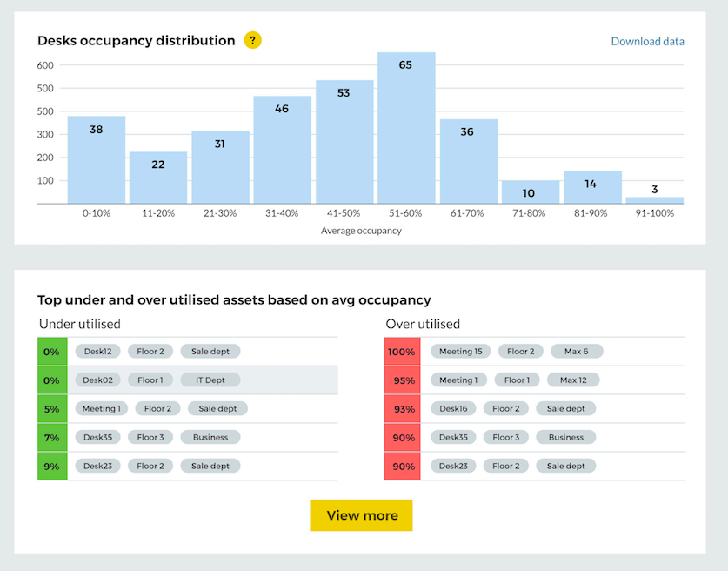Viewport: 728px width, 571px height.
Task: Click the 100% red badge in Over utilised
Action: (x=402, y=351)
